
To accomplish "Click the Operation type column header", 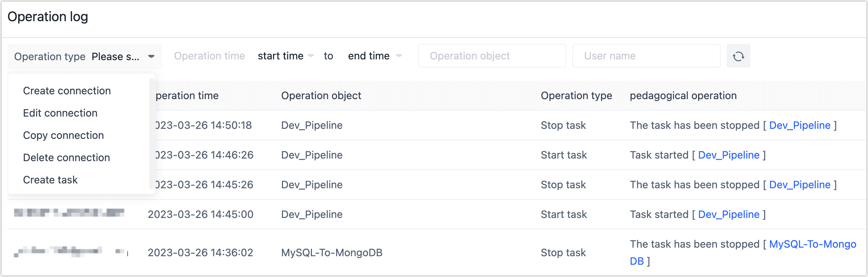I will [576, 96].
